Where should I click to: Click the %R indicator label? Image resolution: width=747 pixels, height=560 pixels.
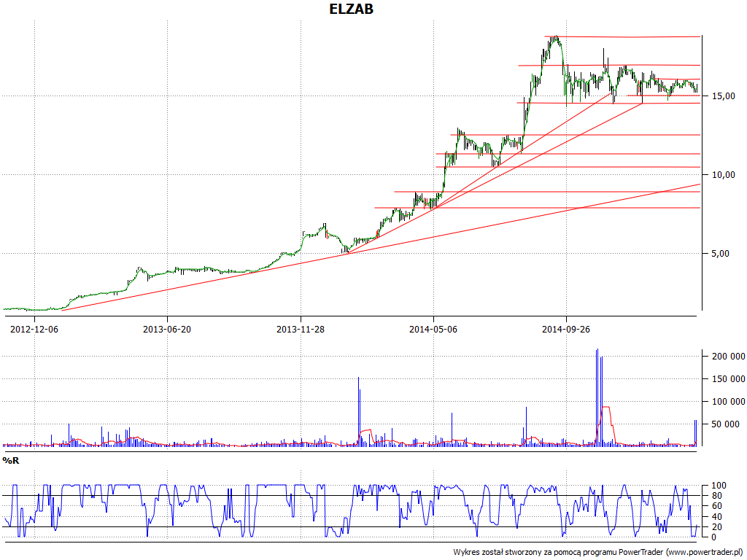click(x=10, y=461)
